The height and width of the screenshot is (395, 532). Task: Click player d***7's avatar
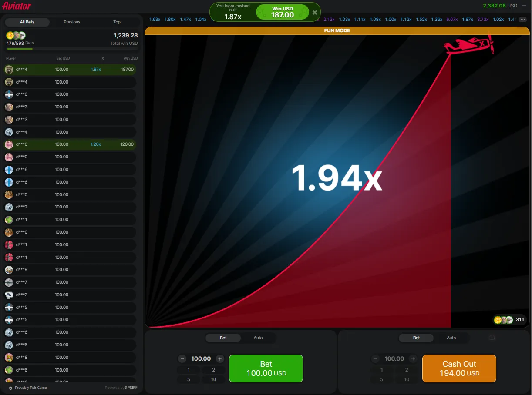(x=9, y=282)
